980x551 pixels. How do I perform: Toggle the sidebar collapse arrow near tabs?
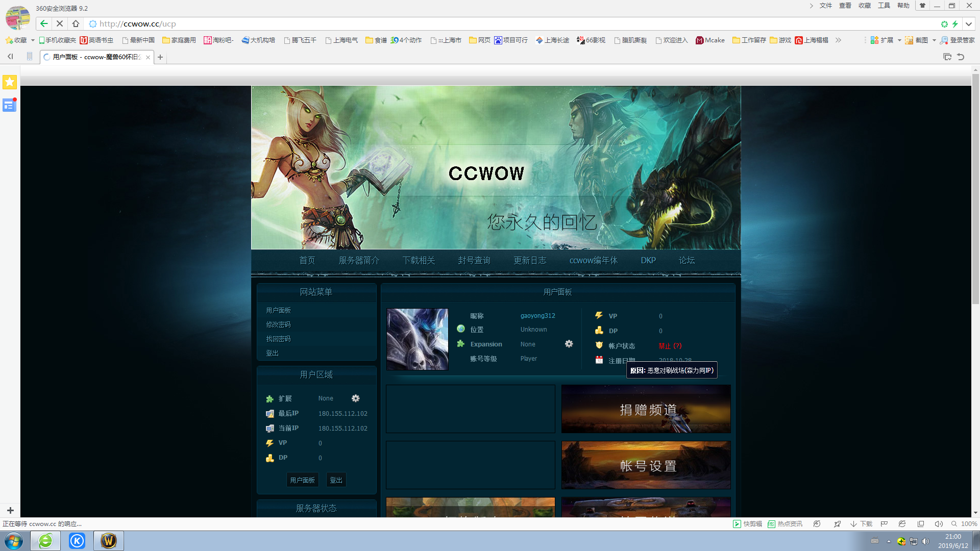point(10,57)
